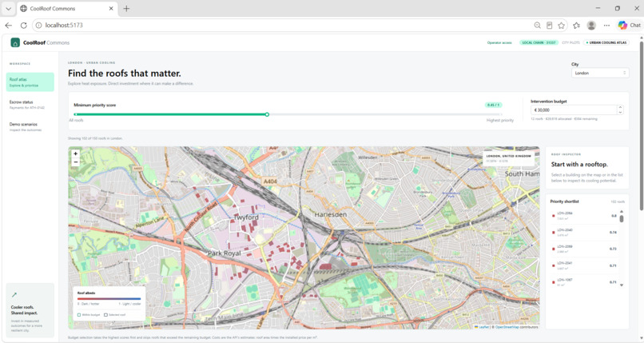Increase budget with the up stepper arrow

click(620, 108)
